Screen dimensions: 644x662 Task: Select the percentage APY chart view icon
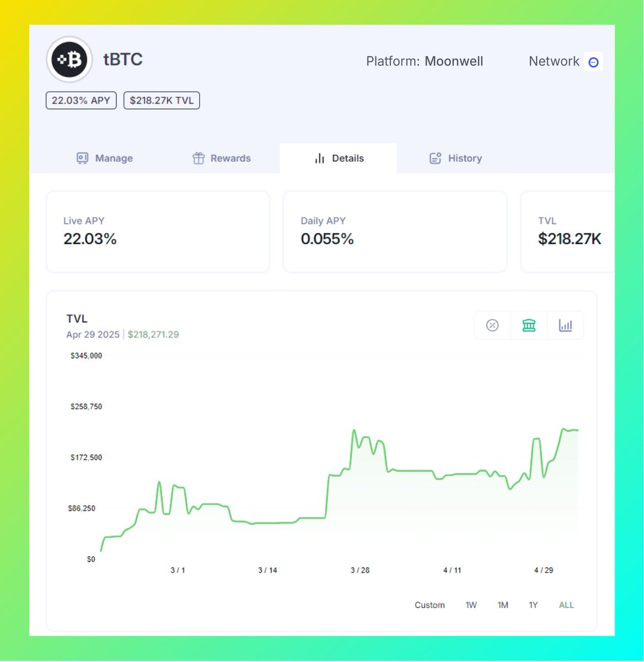[492, 325]
